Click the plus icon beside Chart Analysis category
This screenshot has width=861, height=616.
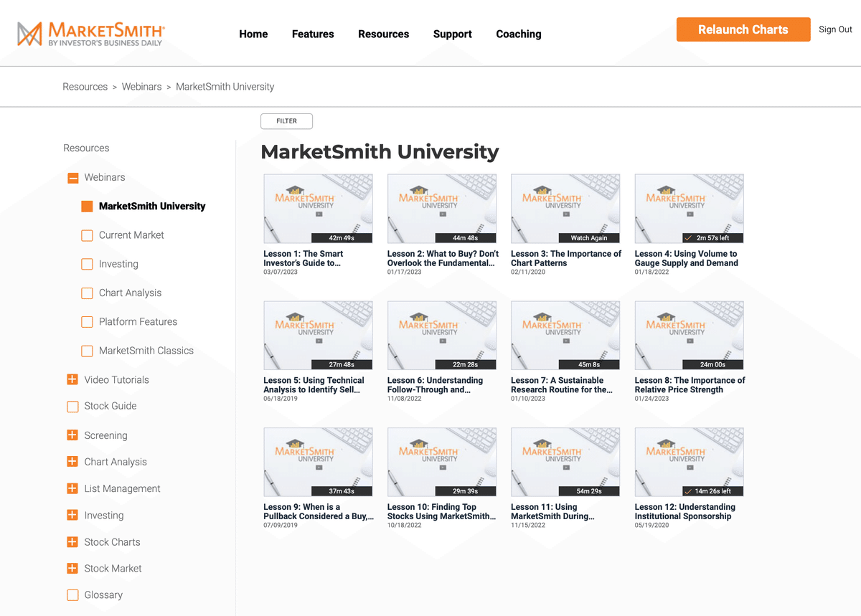coord(72,462)
